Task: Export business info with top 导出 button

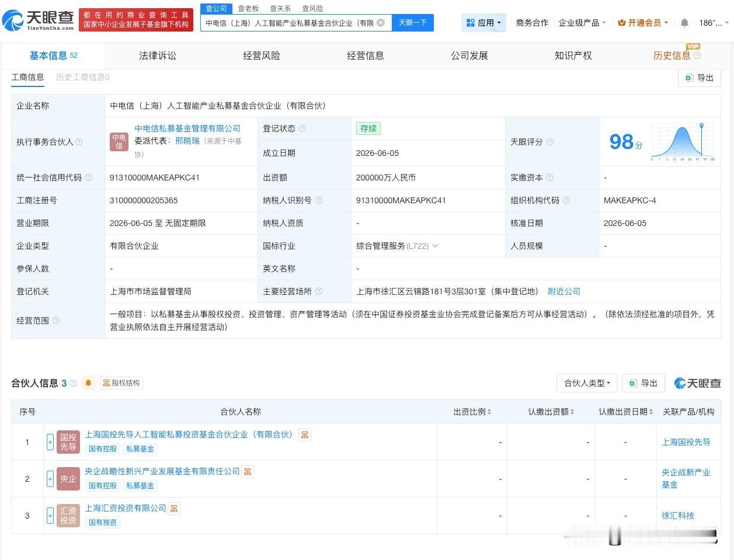Action: (x=700, y=78)
